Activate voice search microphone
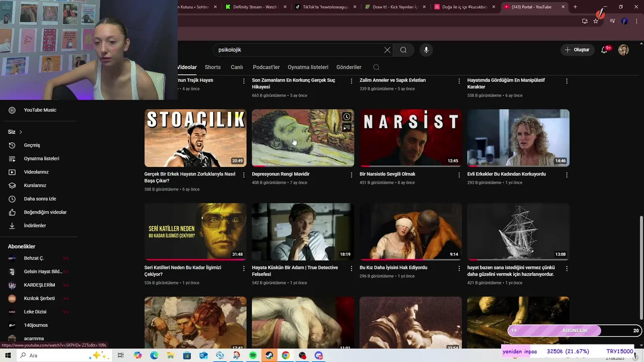 426,50
